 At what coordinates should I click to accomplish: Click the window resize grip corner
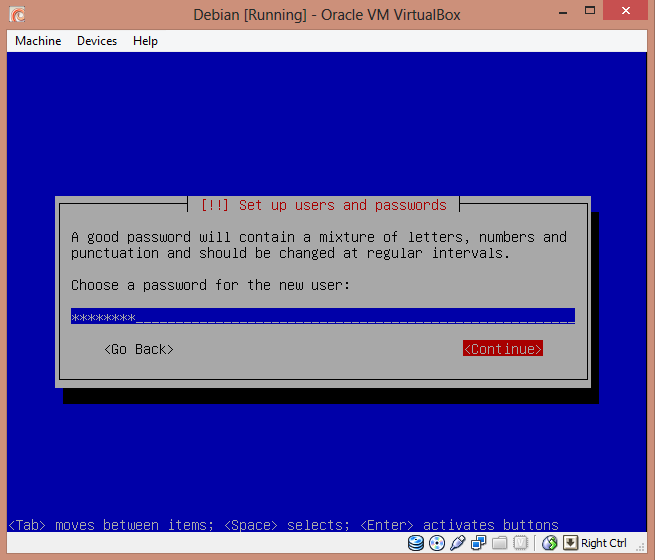[640, 547]
